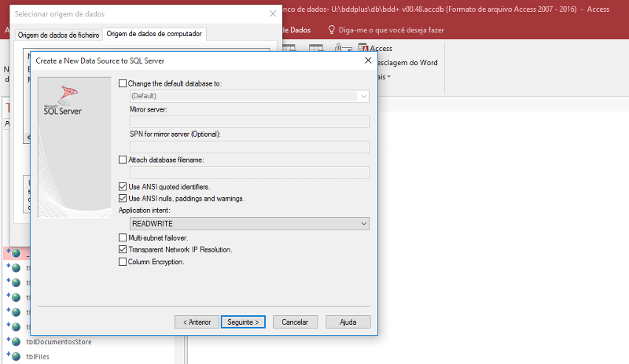Click the Mirror server input field
629x364 pixels.
pos(249,122)
